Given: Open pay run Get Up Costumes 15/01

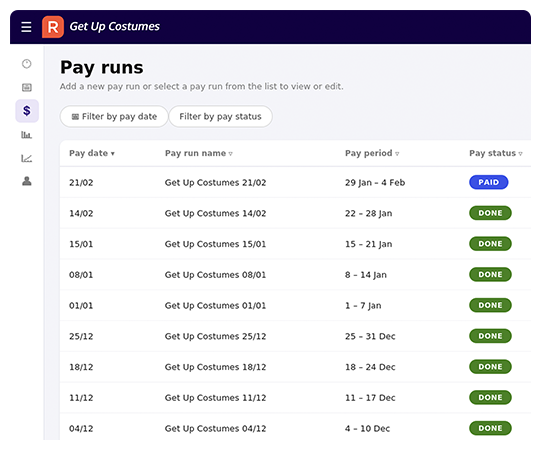Looking at the screenshot, I should [215, 244].
